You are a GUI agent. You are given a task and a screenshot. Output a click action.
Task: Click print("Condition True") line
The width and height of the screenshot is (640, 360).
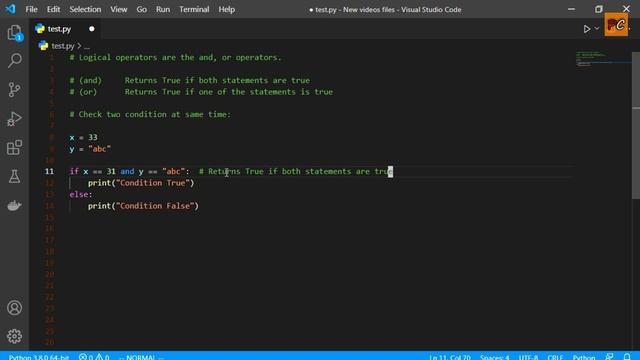(141, 183)
